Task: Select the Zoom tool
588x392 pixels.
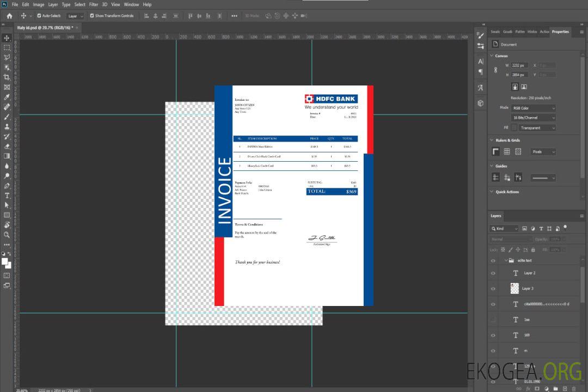Action: [x=7, y=235]
